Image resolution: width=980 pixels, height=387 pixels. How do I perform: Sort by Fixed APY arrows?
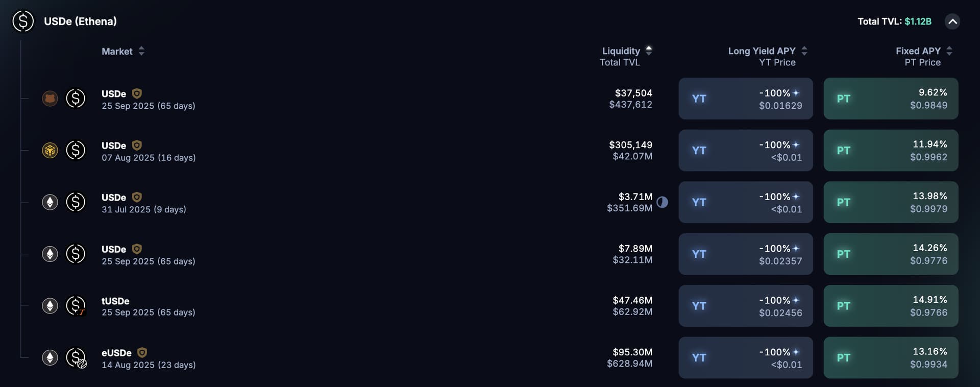point(949,51)
